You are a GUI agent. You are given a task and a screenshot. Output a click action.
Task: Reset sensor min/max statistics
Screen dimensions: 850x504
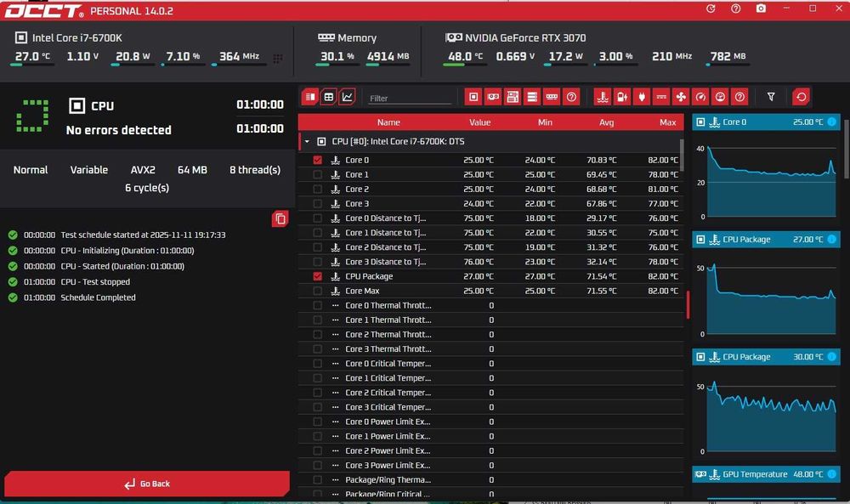[x=801, y=97]
